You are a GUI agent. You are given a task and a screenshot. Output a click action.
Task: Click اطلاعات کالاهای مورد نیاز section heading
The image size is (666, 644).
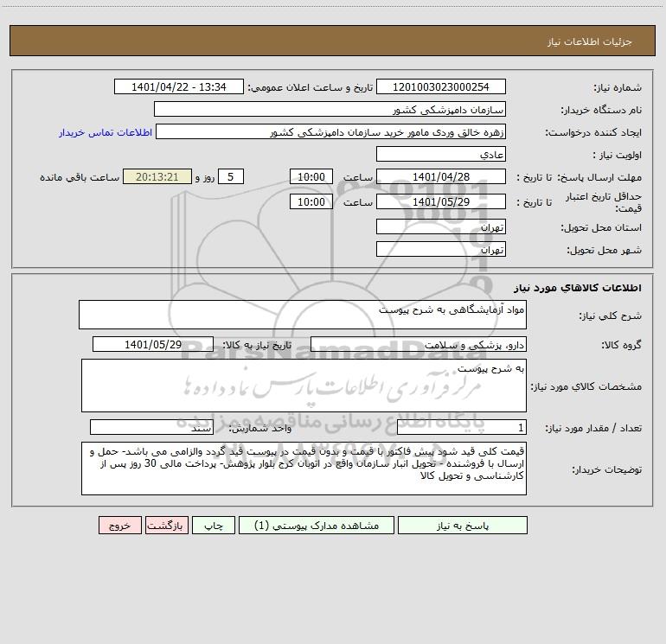(x=577, y=287)
